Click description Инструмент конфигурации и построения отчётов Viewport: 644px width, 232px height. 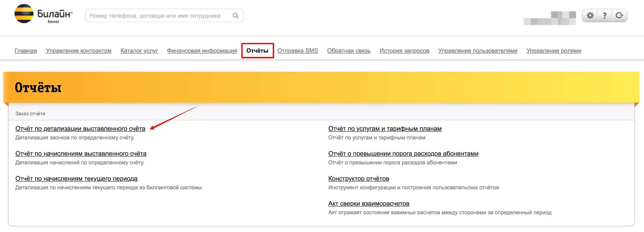pos(413,188)
